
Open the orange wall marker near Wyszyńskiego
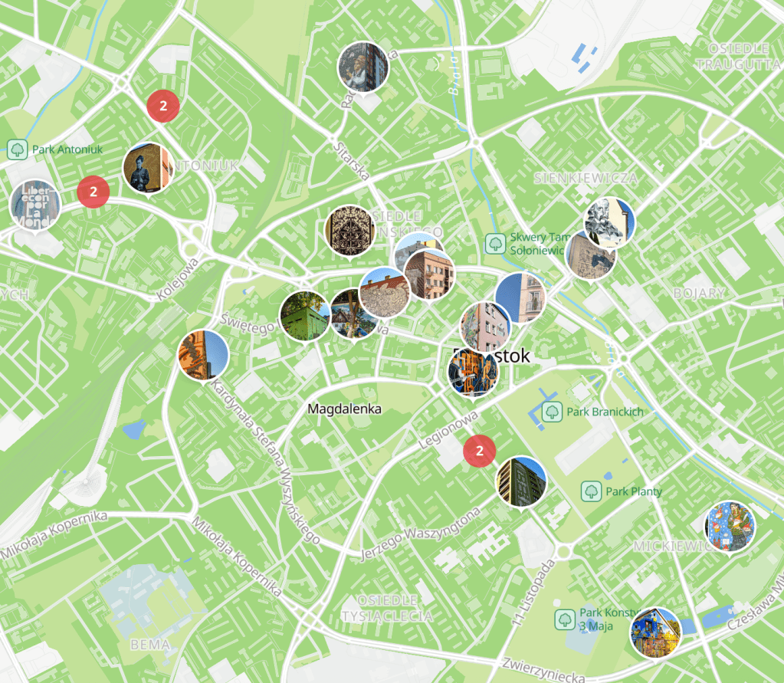coord(203,356)
